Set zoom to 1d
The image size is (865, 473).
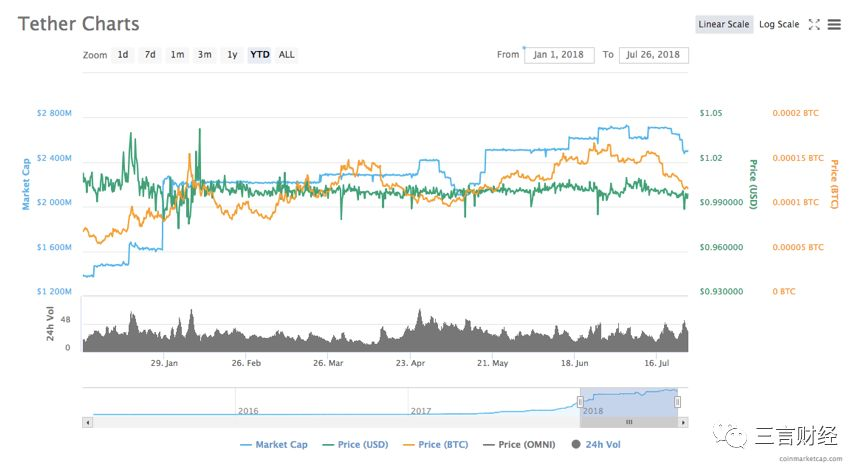pos(122,55)
